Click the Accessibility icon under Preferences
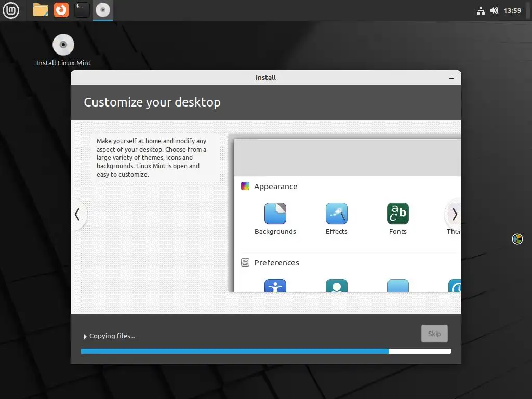 tap(275, 286)
